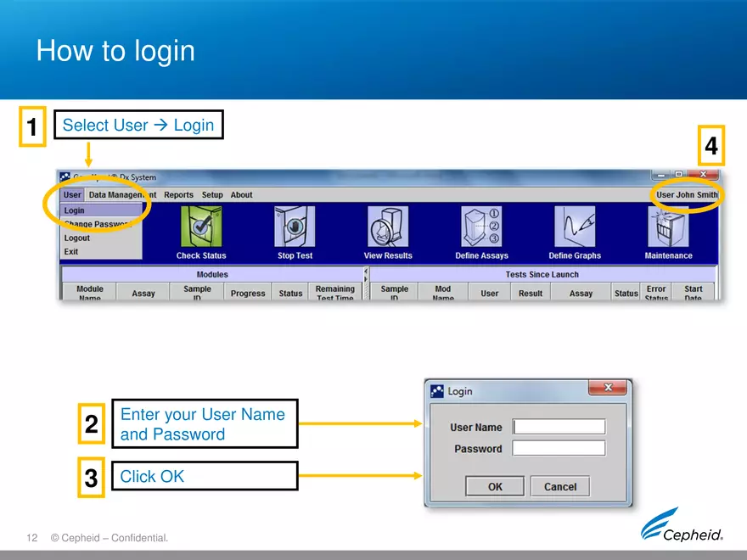Screen dimensions: 747x560
Task: Open the User menu
Action: [72, 194]
